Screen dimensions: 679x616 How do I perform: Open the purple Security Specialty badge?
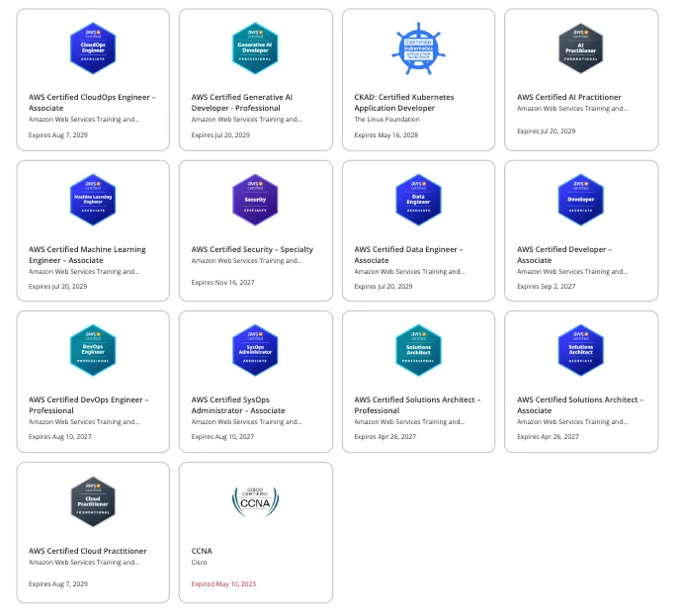(x=255, y=200)
